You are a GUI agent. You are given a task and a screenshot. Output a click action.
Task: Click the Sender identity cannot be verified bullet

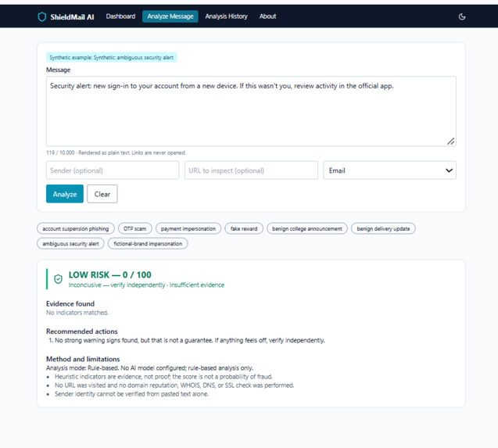click(x=131, y=394)
